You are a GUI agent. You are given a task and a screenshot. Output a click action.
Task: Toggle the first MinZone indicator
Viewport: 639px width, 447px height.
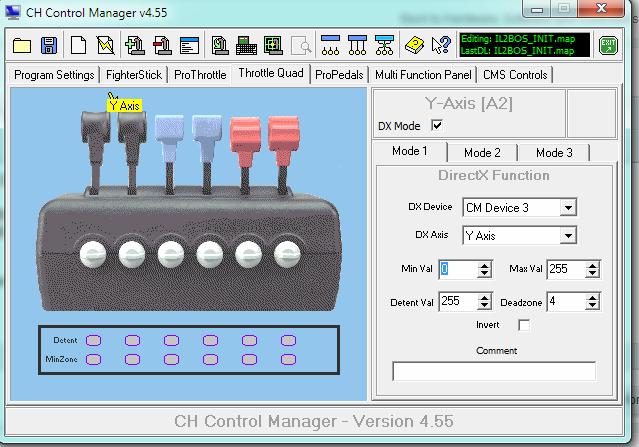click(93, 359)
